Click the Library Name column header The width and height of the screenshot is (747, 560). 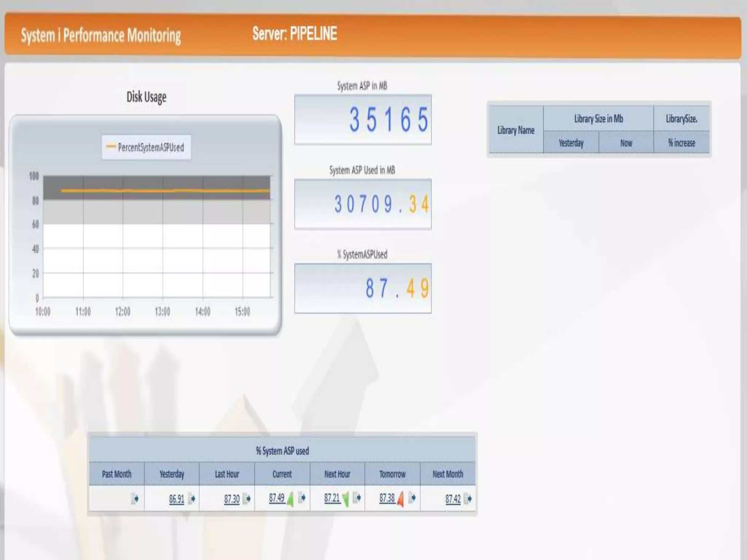coord(516,130)
